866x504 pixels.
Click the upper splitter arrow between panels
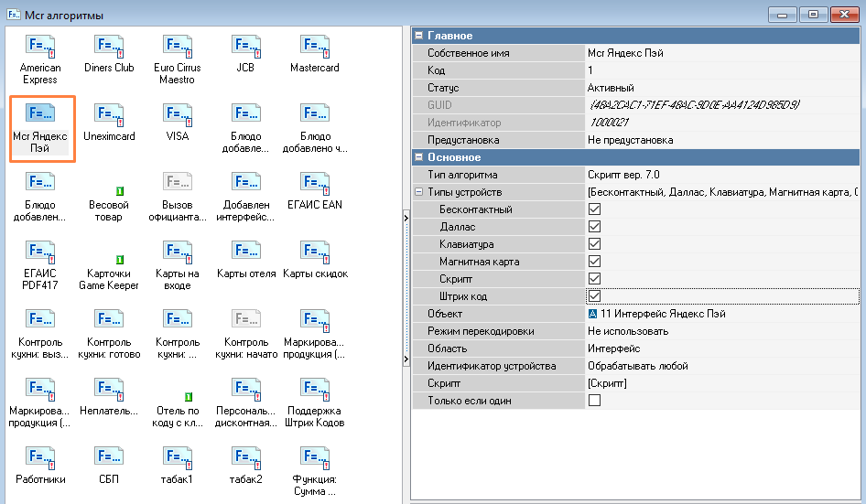(406, 218)
